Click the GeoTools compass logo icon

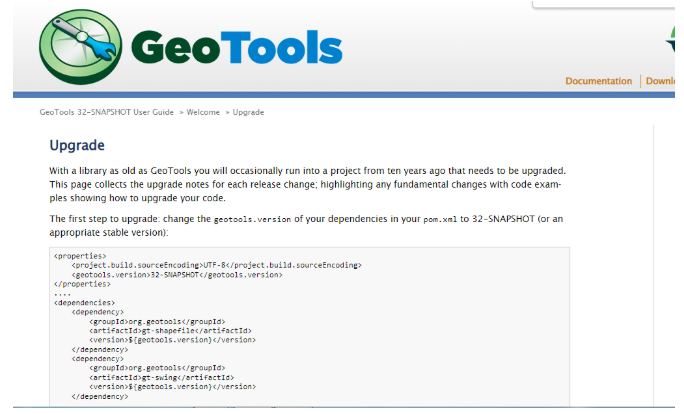pyautogui.click(x=82, y=48)
